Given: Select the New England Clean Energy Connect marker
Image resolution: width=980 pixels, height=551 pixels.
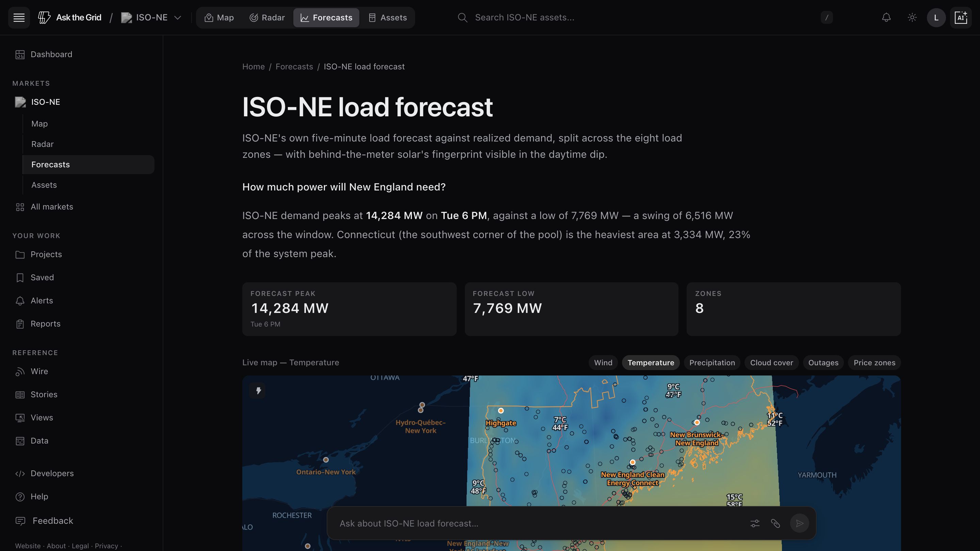Looking at the screenshot, I should pyautogui.click(x=632, y=463).
